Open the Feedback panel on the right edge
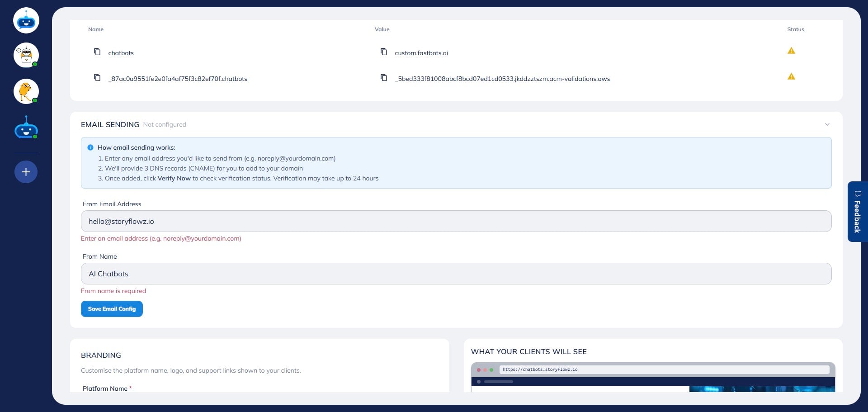The width and height of the screenshot is (868, 412). pyautogui.click(x=857, y=212)
